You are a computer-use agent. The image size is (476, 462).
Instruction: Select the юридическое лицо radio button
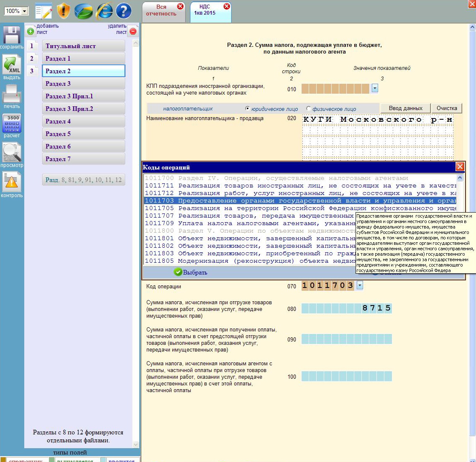(248, 108)
